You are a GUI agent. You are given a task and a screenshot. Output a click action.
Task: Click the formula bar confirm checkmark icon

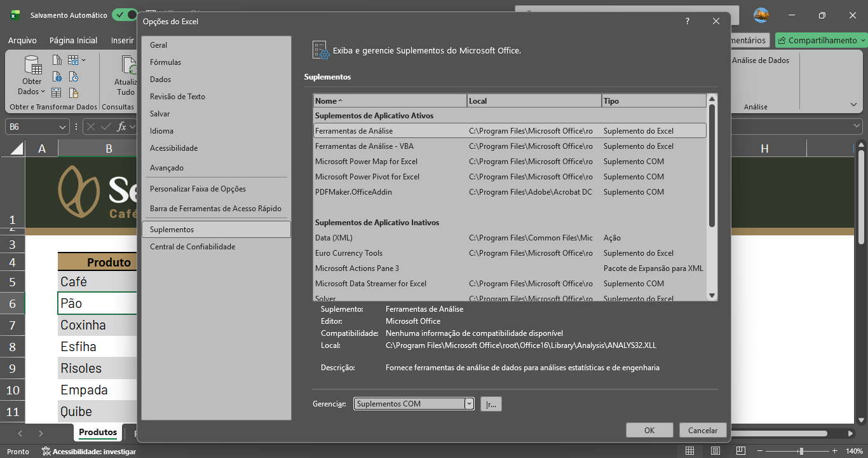tap(106, 127)
